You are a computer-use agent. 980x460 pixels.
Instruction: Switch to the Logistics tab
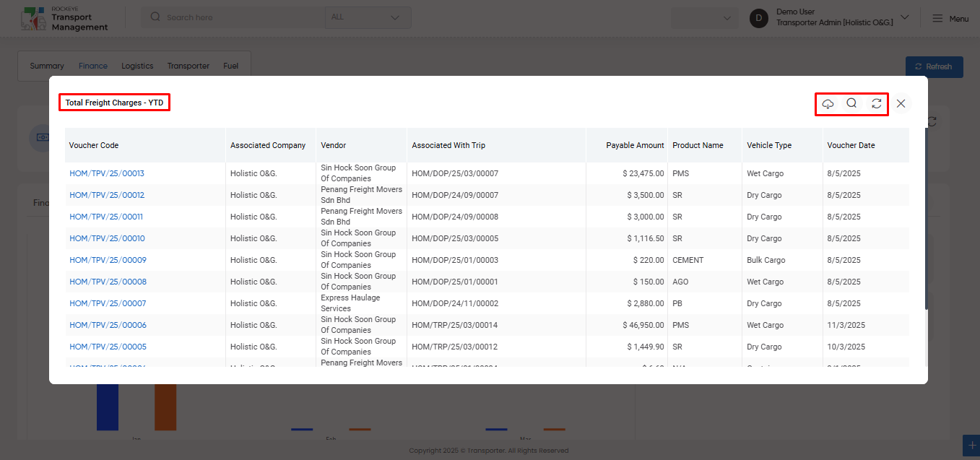click(137, 66)
